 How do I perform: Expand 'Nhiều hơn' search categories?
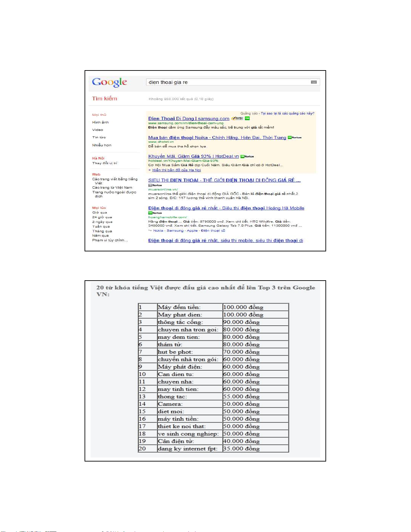point(102,145)
